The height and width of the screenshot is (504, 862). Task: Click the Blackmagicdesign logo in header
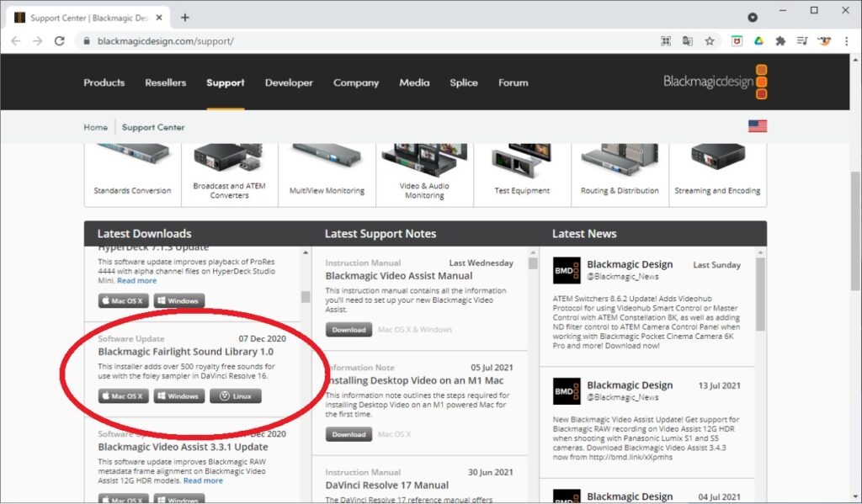(715, 82)
